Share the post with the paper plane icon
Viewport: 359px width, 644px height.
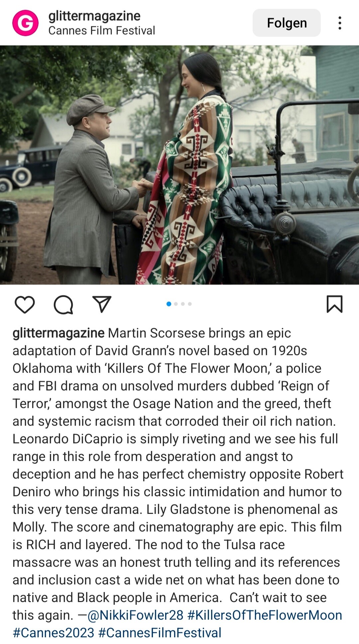(102, 304)
